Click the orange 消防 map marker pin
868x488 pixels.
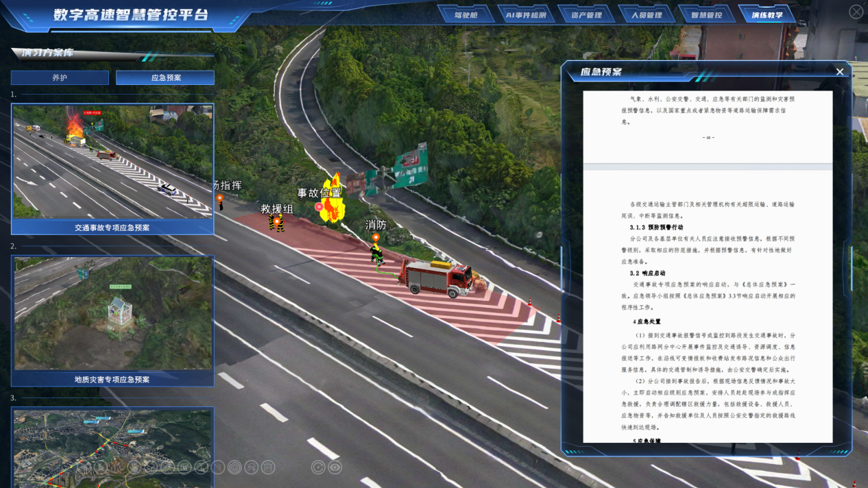[x=376, y=238]
